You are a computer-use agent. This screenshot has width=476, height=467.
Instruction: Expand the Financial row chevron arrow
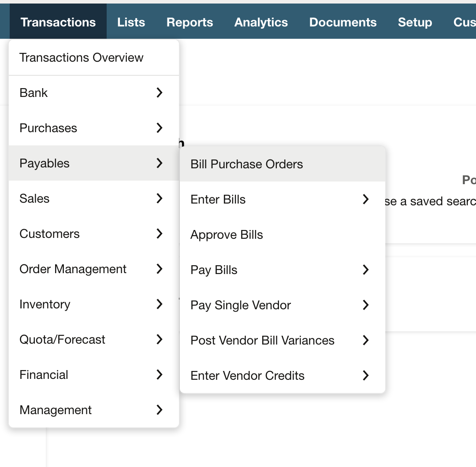point(160,374)
